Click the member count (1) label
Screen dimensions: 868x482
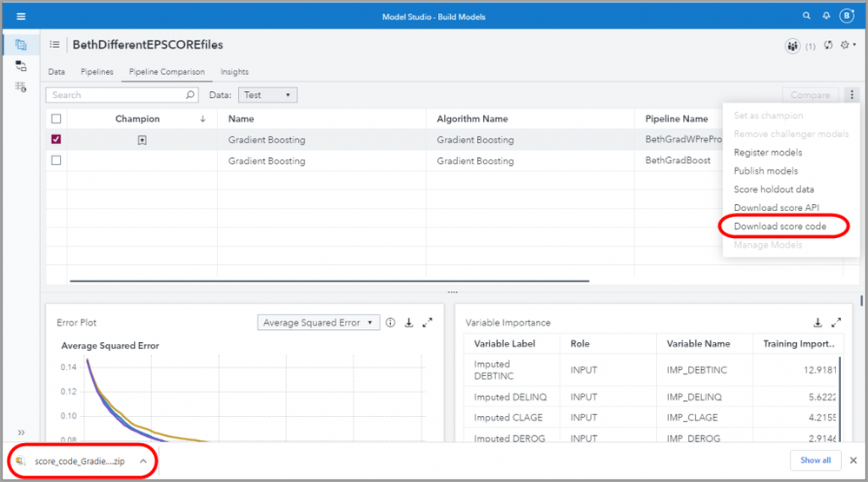point(810,47)
